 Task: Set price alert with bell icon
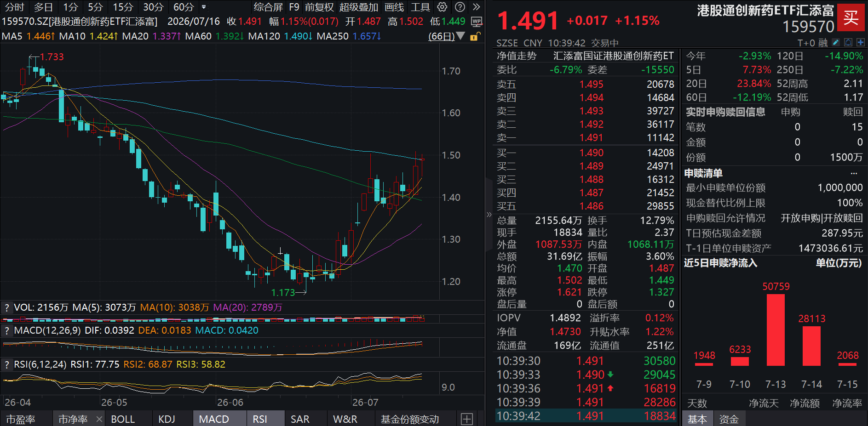click(848, 42)
